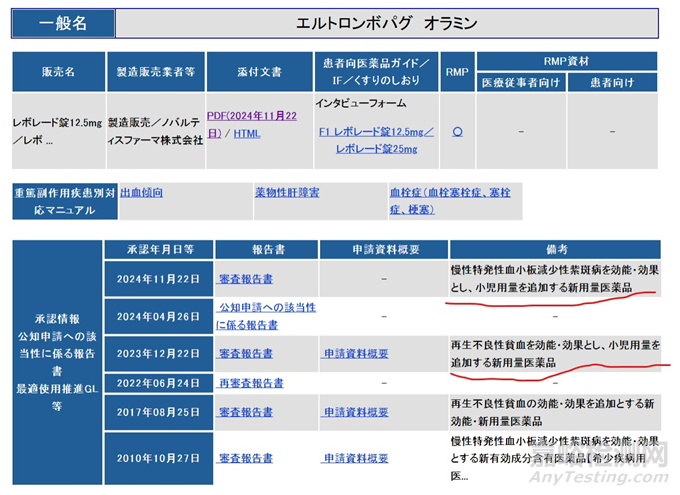Screen dimensions: 680x495
Task: Click the circle link in the RMP column
Action: (457, 132)
